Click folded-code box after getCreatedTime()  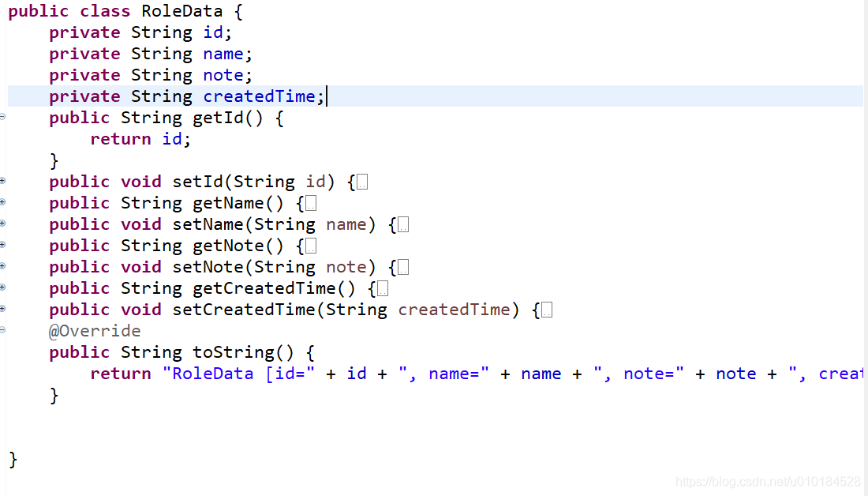[x=383, y=289]
